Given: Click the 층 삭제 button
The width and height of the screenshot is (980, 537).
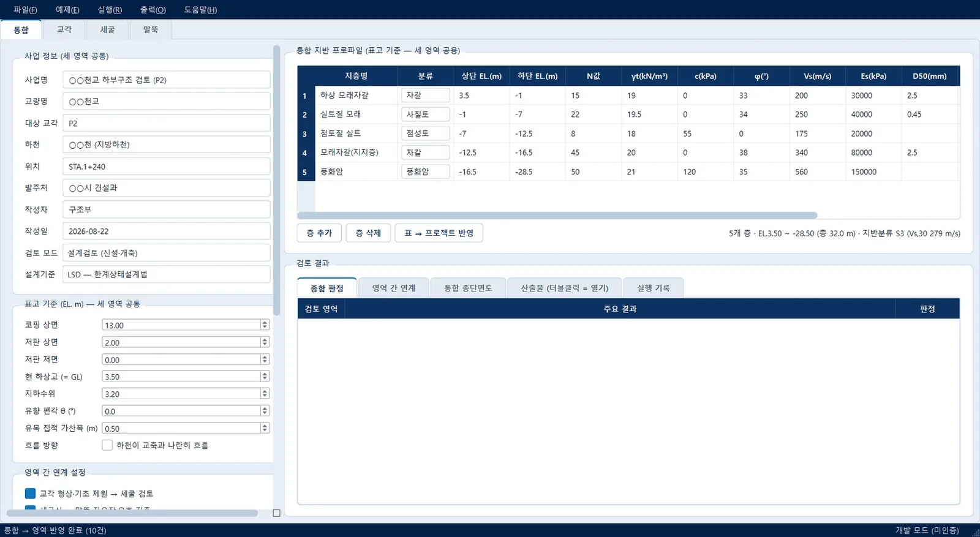Looking at the screenshot, I should 368,233.
